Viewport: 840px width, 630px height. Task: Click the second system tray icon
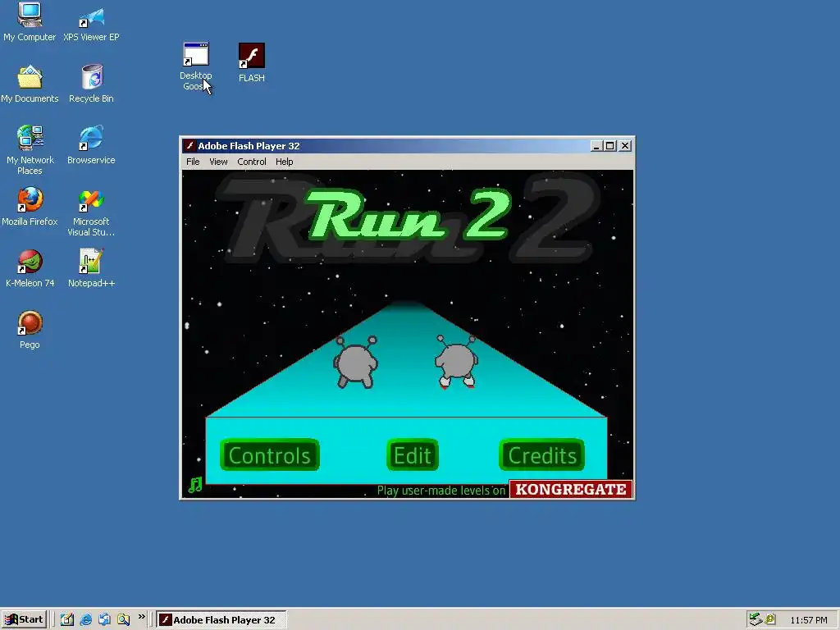coord(770,620)
